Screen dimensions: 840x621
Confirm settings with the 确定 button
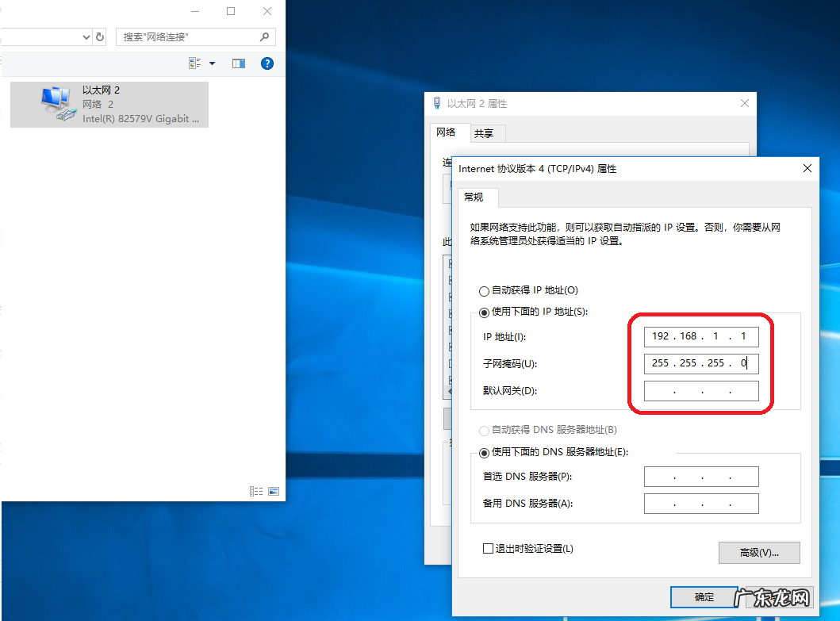(703, 597)
